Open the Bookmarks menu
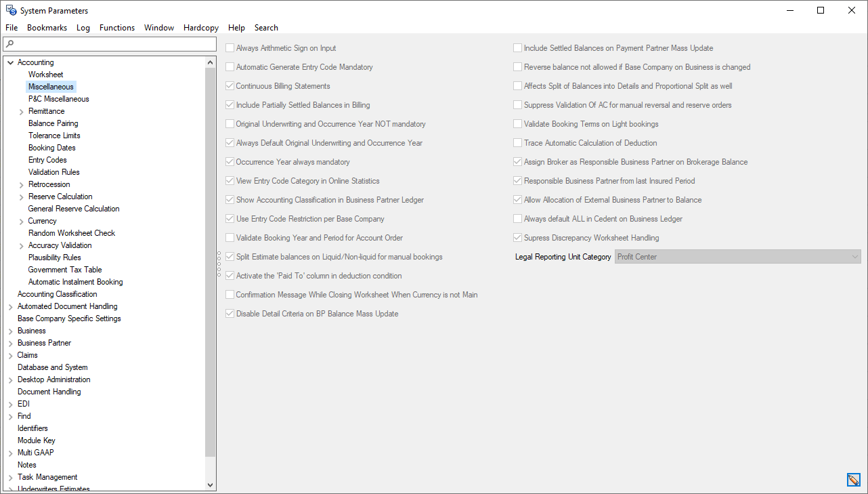Screen dimensions: 868x494 [47, 28]
